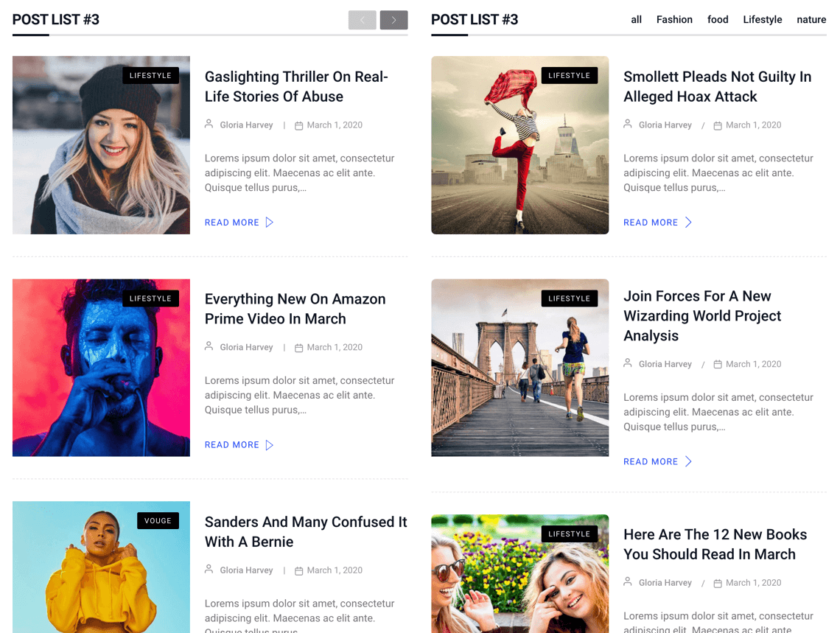Click the next arrow in the left post list
The image size is (840, 633).
coord(393,20)
